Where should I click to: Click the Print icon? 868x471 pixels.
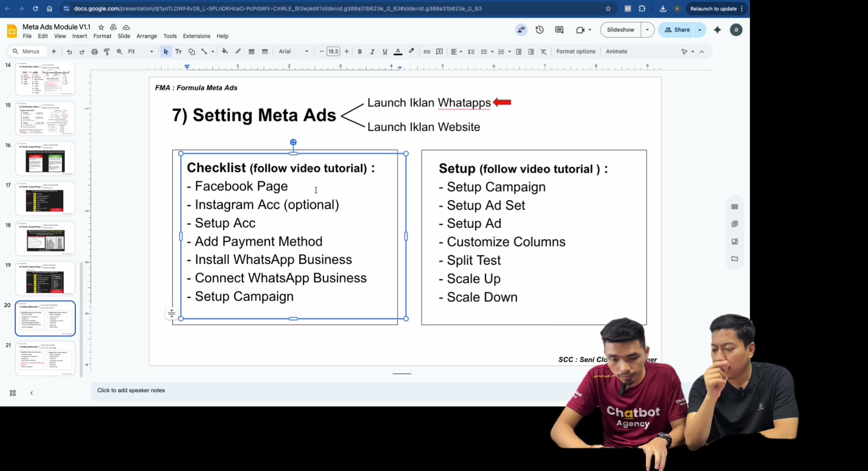click(x=94, y=51)
